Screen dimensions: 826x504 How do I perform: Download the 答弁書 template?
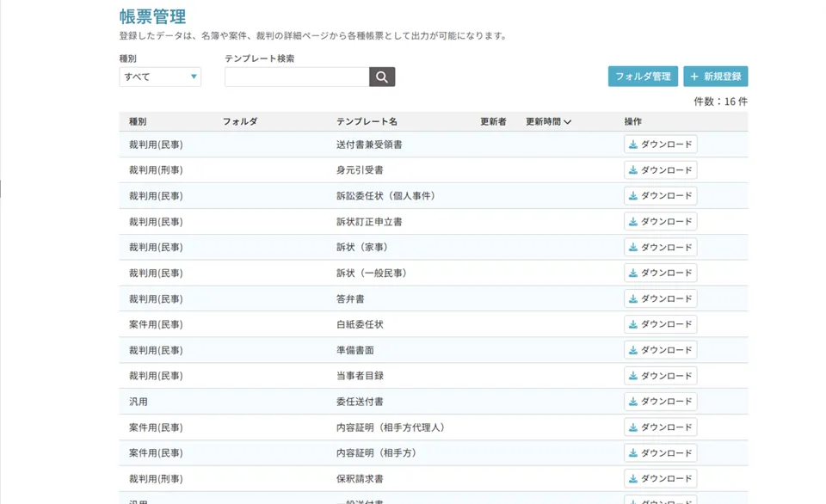tap(661, 298)
